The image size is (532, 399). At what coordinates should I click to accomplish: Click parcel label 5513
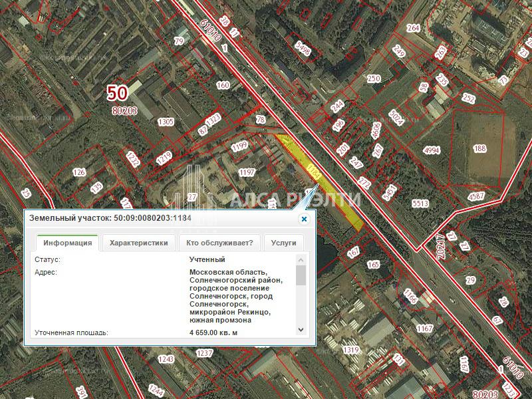[x=420, y=203]
